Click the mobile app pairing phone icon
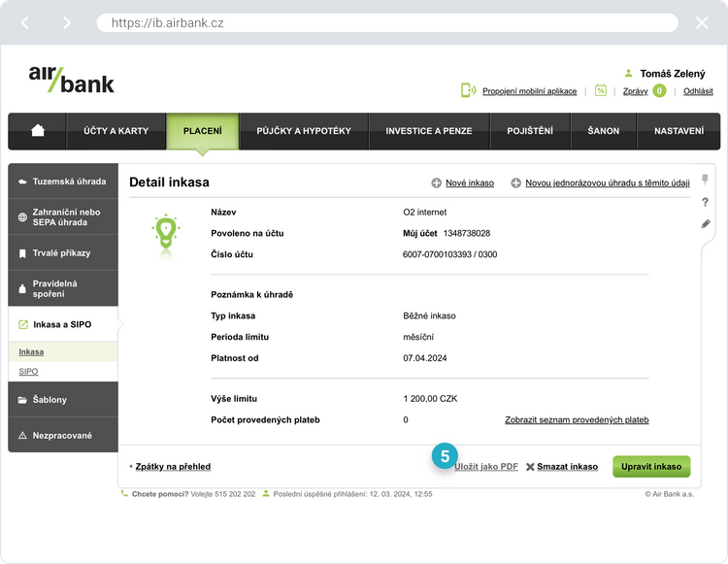The height and width of the screenshot is (564, 728). (x=468, y=90)
